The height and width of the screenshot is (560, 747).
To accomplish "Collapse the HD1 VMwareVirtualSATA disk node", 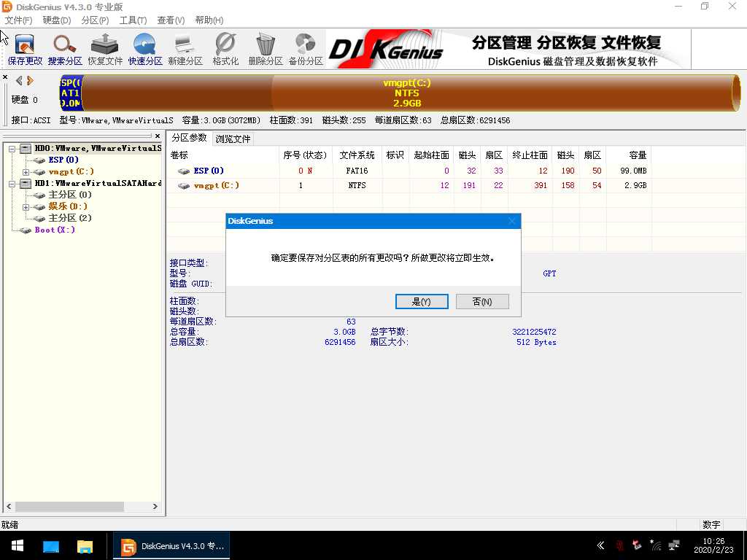I will (x=12, y=183).
